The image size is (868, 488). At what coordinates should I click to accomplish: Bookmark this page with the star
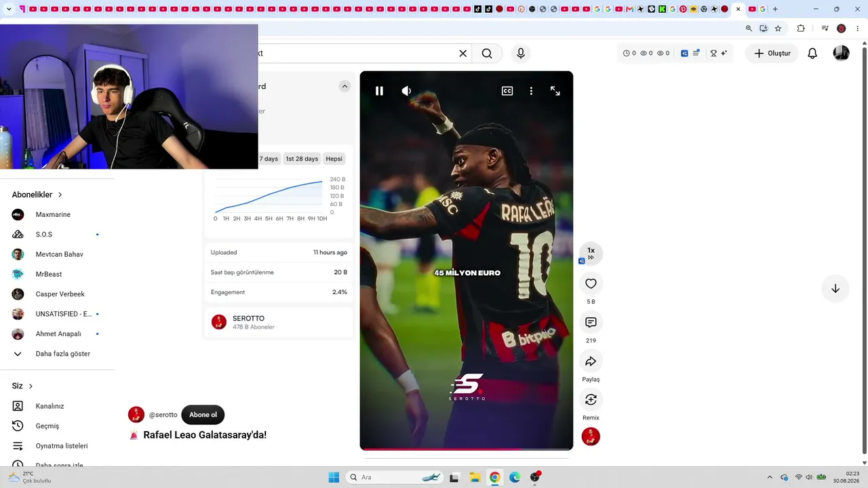(778, 28)
